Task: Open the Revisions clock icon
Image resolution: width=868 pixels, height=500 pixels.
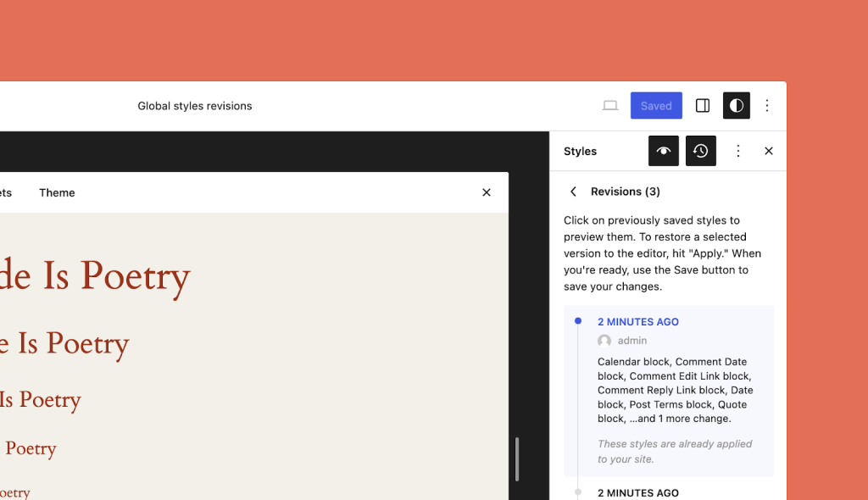Action: pyautogui.click(x=700, y=151)
